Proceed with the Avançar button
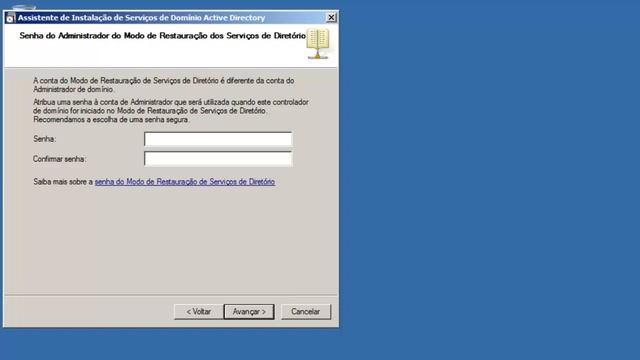Viewport: 640px width, 360px height. point(249,311)
